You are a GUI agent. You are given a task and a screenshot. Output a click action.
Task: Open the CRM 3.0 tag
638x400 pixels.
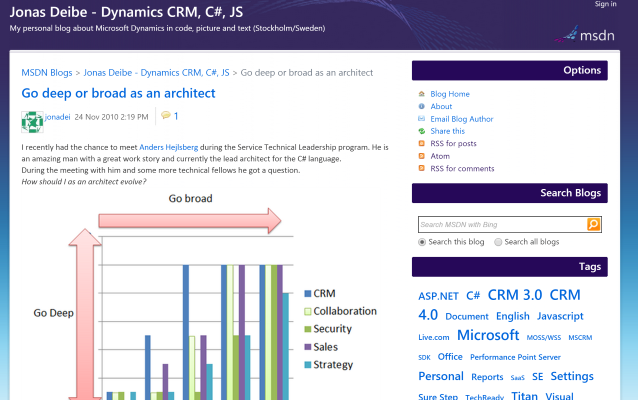tap(515, 295)
